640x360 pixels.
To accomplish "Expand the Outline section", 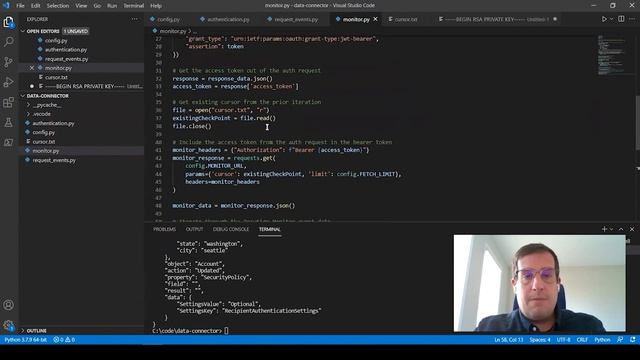I will click(x=36, y=331).
